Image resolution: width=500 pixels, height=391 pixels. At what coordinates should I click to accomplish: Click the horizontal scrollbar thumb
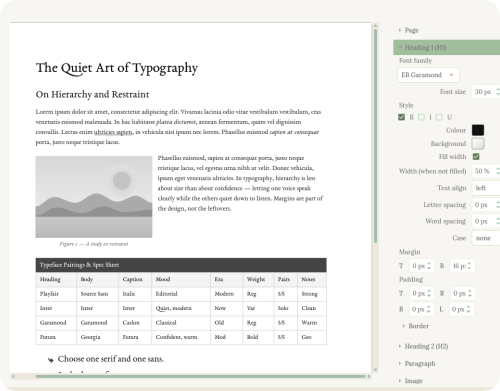coord(200,376)
